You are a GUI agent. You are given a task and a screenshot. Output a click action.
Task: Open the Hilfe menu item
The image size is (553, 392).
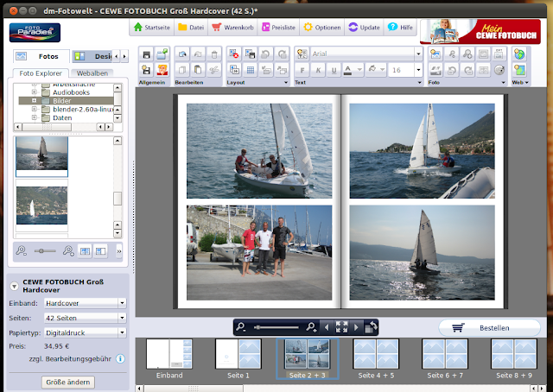(400, 27)
